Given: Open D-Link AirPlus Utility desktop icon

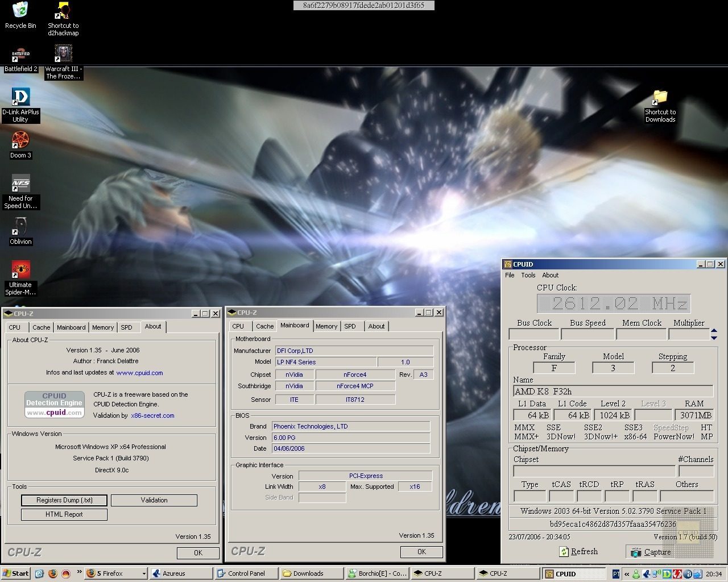Looking at the screenshot, I should point(20,106).
